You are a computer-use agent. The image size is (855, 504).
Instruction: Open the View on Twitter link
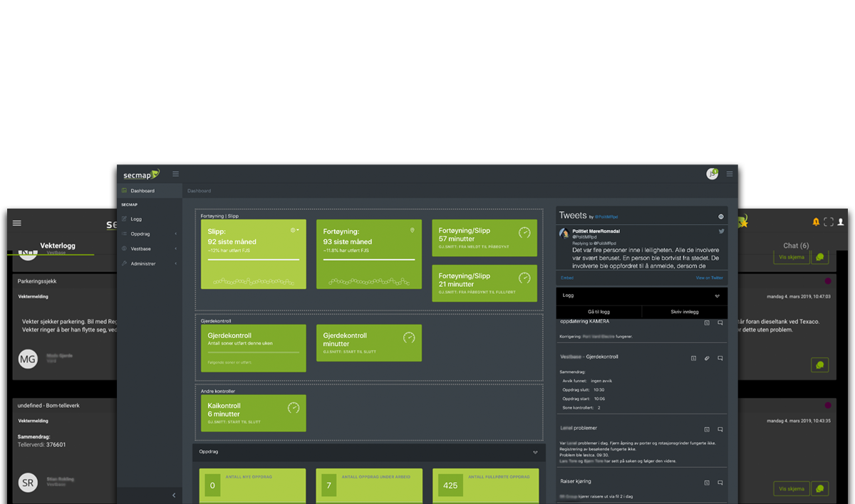tap(709, 278)
